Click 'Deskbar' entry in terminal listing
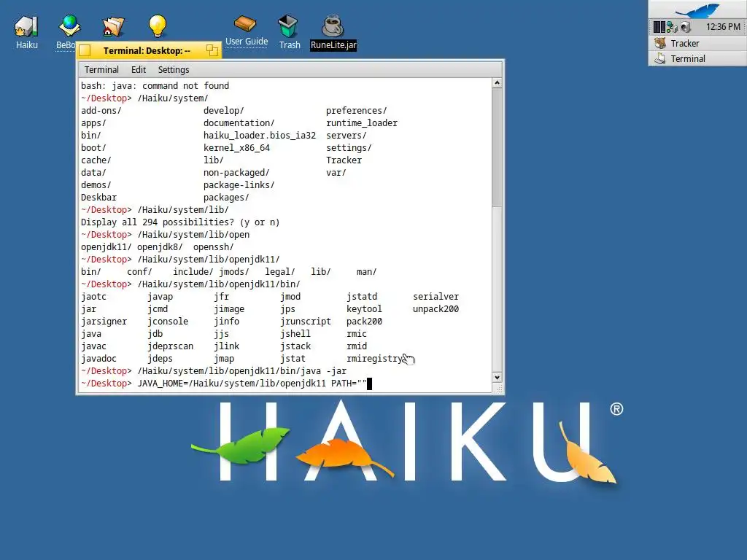 click(x=98, y=197)
